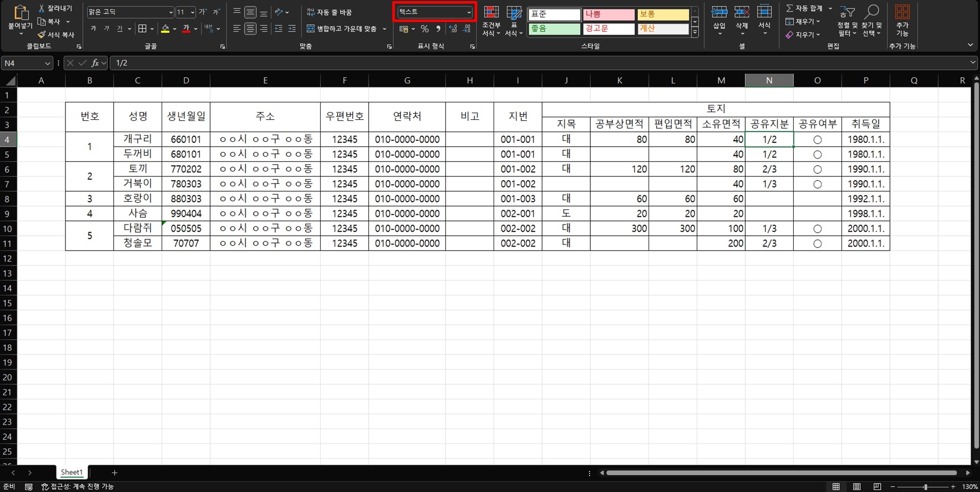Click the cell borders icon
The image size is (980, 492).
coord(143,29)
